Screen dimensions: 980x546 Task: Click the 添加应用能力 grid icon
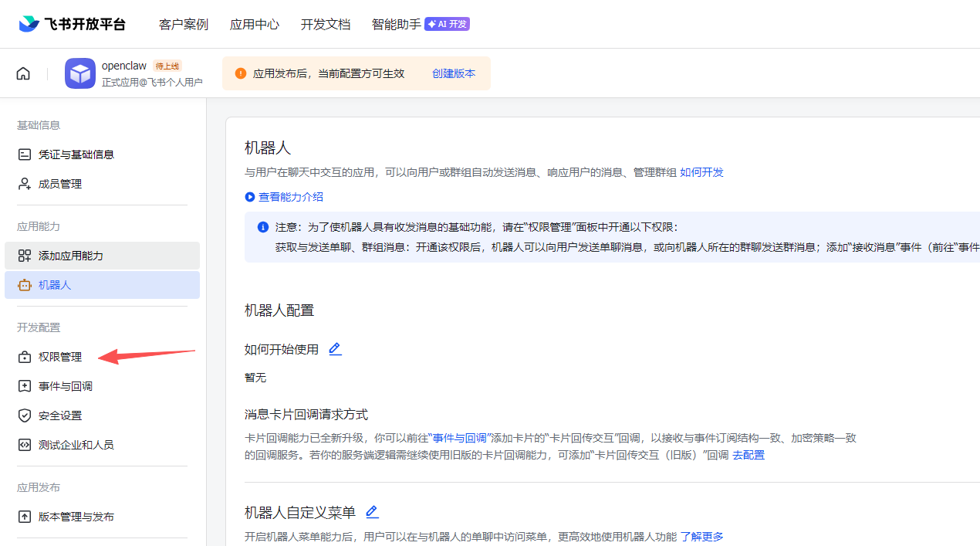25,256
